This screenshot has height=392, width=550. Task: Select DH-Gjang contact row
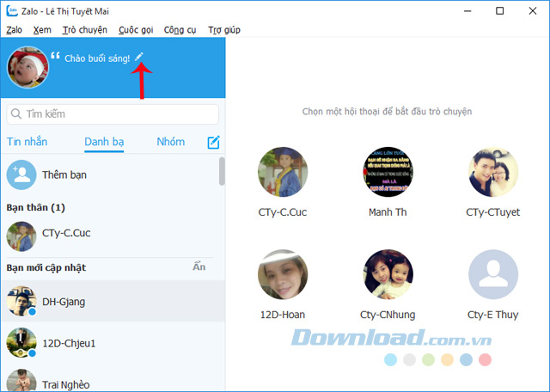tap(113, 301)
